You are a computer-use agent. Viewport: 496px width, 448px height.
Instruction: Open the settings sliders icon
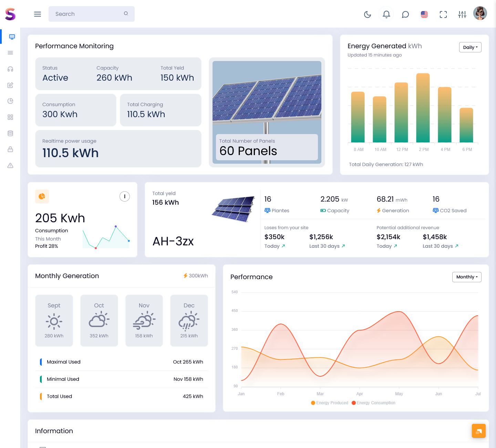point(462,14)
